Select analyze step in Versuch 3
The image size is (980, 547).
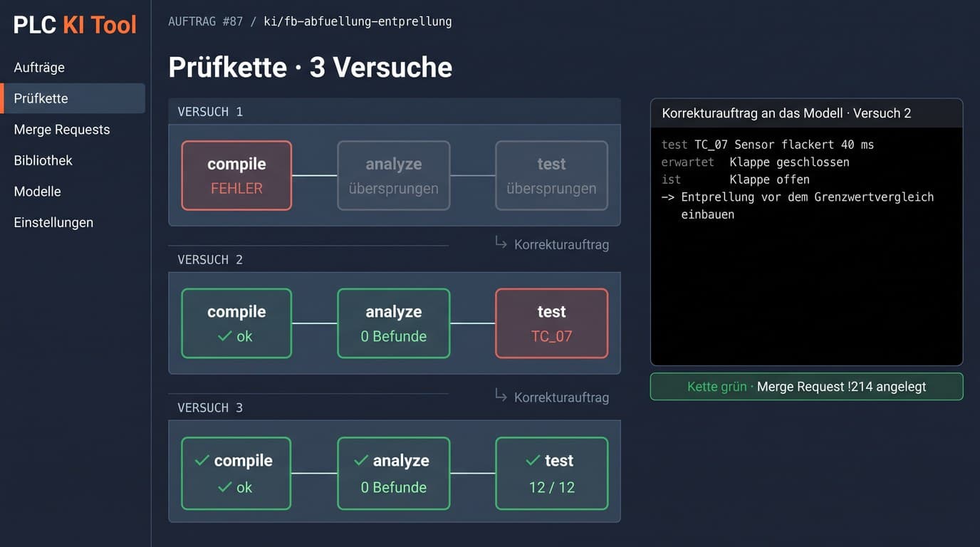pyautogui.click(x=394, y=474)
